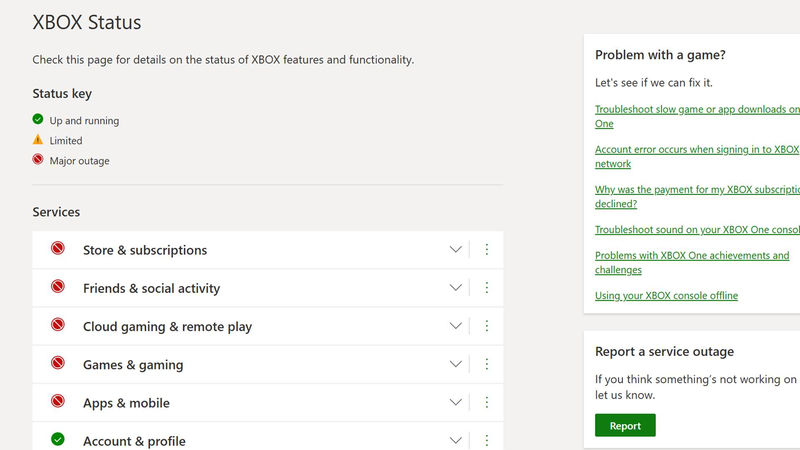Open Problems with XBOX One achievements link
Viewport: 800px width, 450px height.
692,262
